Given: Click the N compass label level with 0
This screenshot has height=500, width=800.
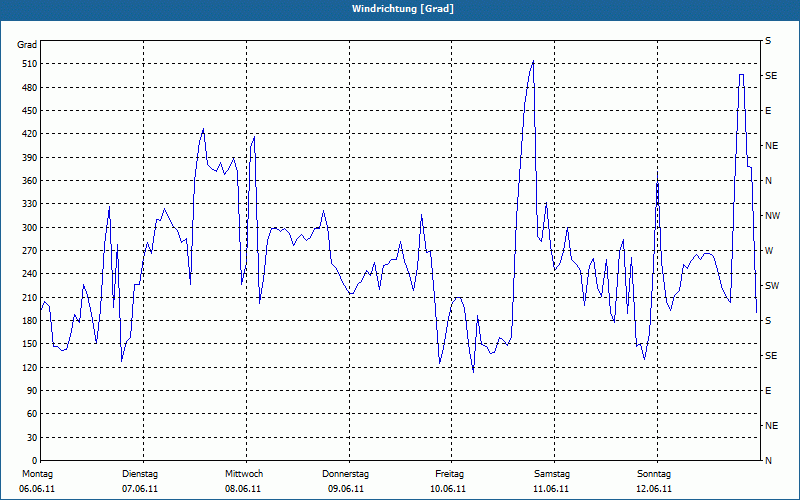Looking at the screenshot, I should pyautogui.click(x=768, y=461).
